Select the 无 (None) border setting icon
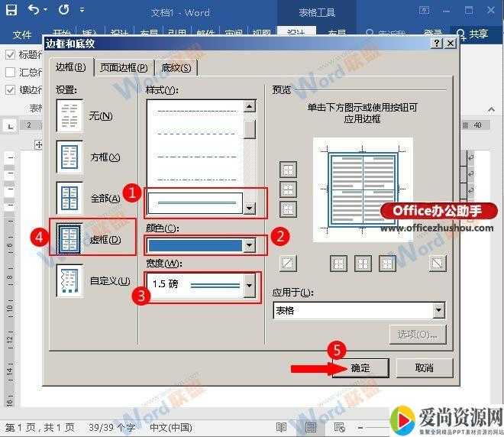 point(69,116)
